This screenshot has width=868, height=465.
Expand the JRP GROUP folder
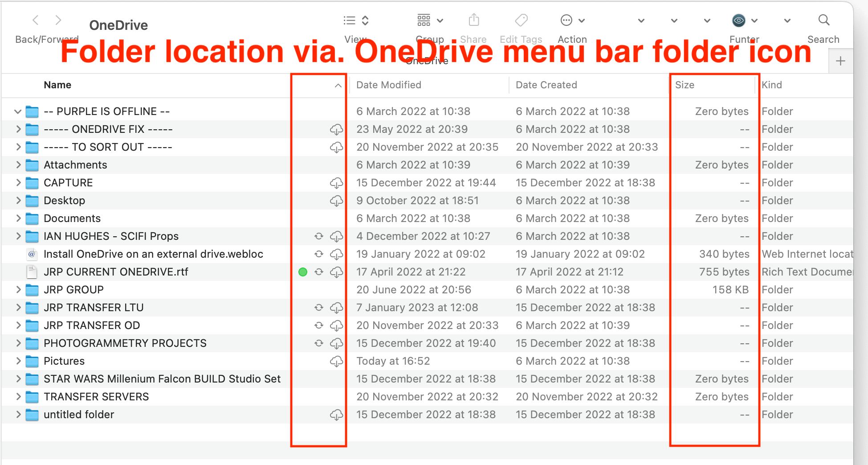click(18, 290)
